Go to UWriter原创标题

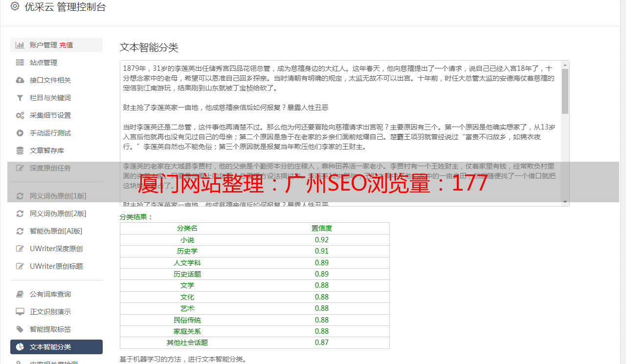pos(56,266)
